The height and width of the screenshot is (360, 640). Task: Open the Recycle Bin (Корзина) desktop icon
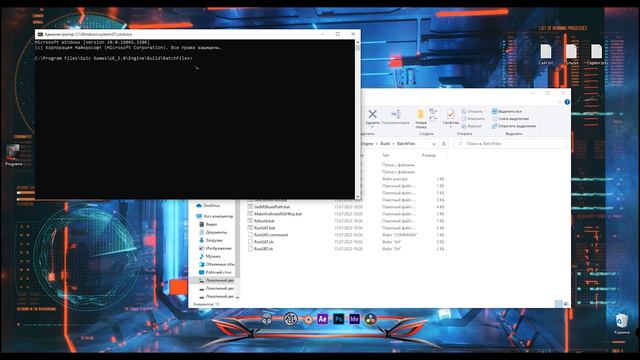(x=622, y=323)
